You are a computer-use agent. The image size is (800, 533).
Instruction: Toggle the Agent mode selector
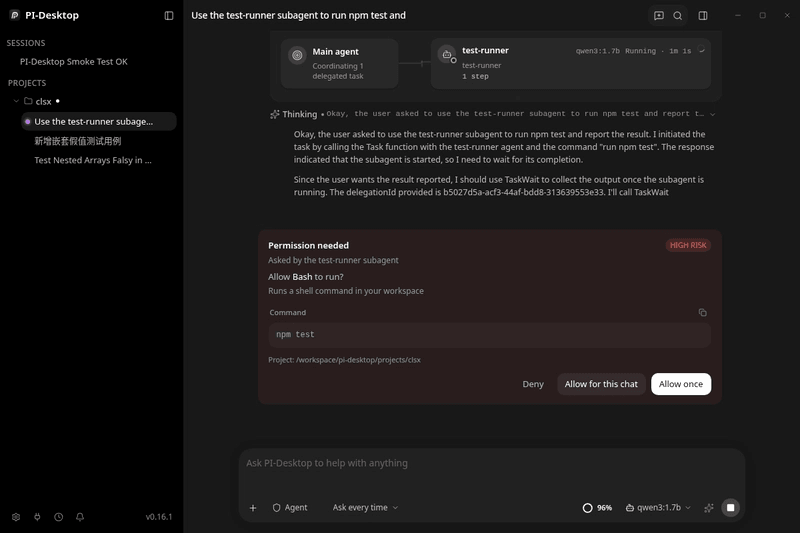tap(290, 507)
